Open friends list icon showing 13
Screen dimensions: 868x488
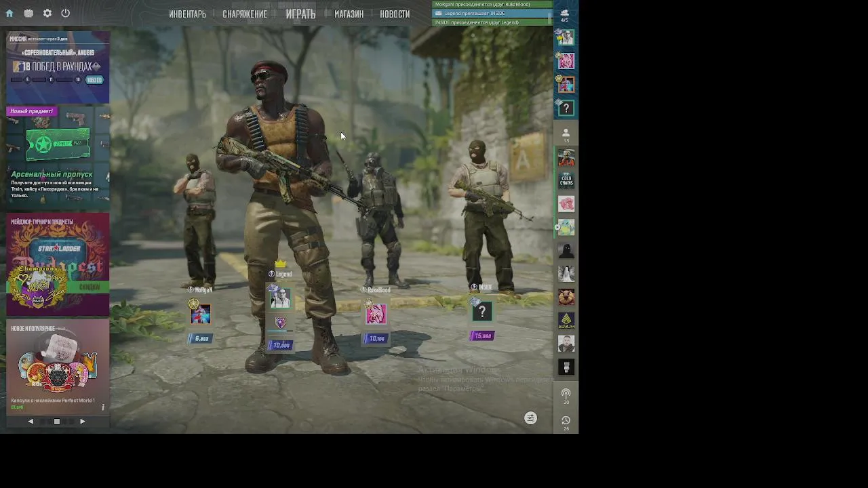(x=566, y=136)
